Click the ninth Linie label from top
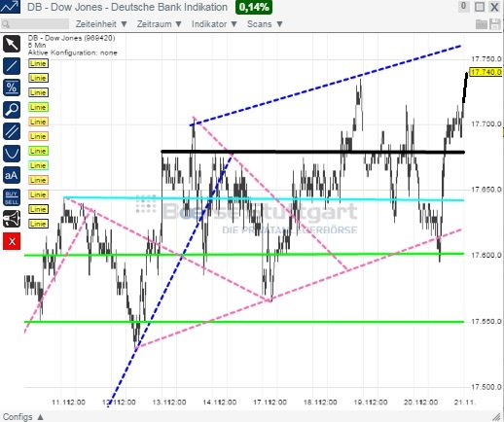504x422 pixels. tap(38, 180)
